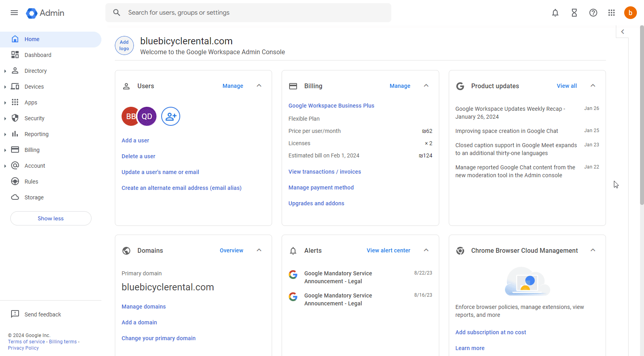Click Manage payment method link
The image size is (644, 356).
coord(321,187)
